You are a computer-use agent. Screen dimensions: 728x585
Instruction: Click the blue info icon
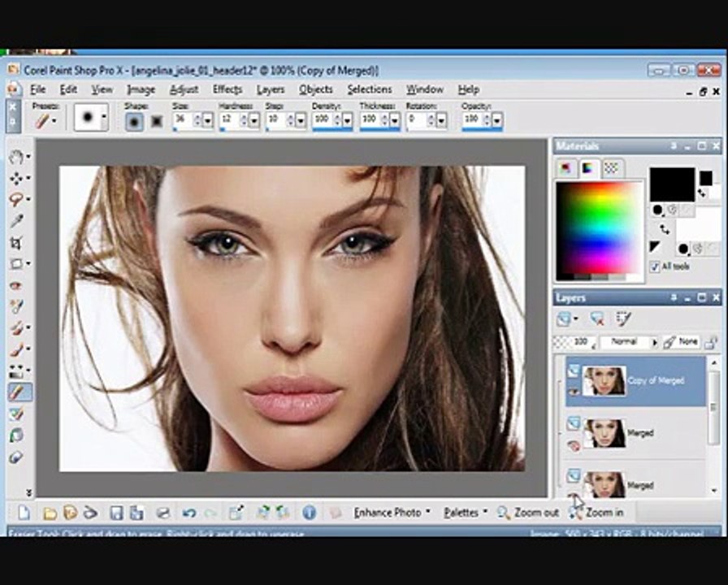click(310, 513)
